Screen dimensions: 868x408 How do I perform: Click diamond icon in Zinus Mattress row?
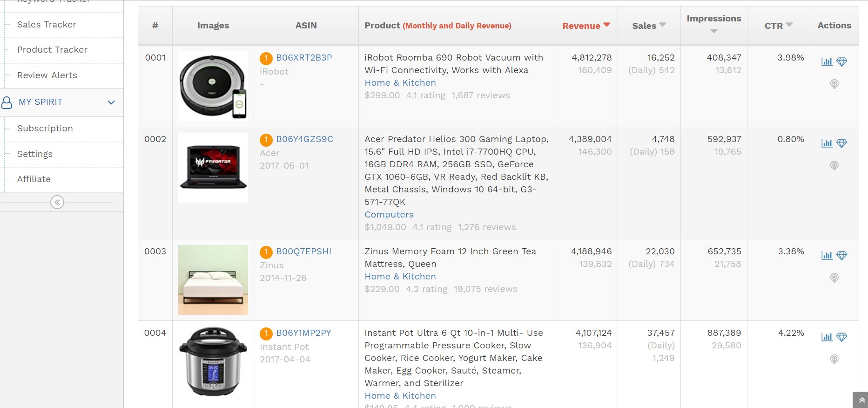(x=841, y=255)
